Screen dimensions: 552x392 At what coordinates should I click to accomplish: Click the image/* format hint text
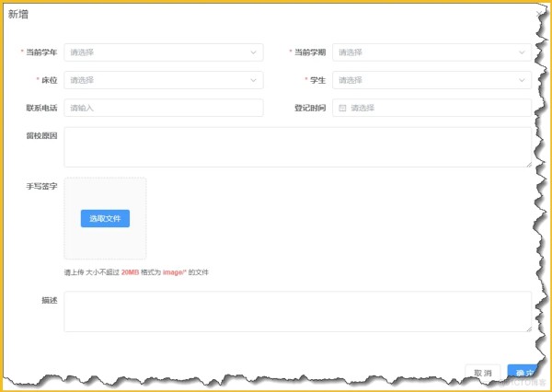(174, 272)
